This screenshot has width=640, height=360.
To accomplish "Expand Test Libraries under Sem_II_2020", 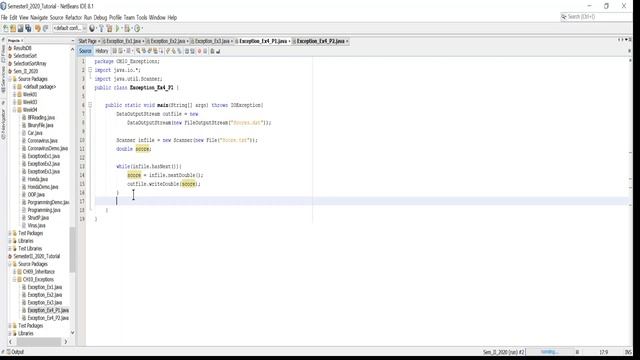I will click(x=10, y=249).
